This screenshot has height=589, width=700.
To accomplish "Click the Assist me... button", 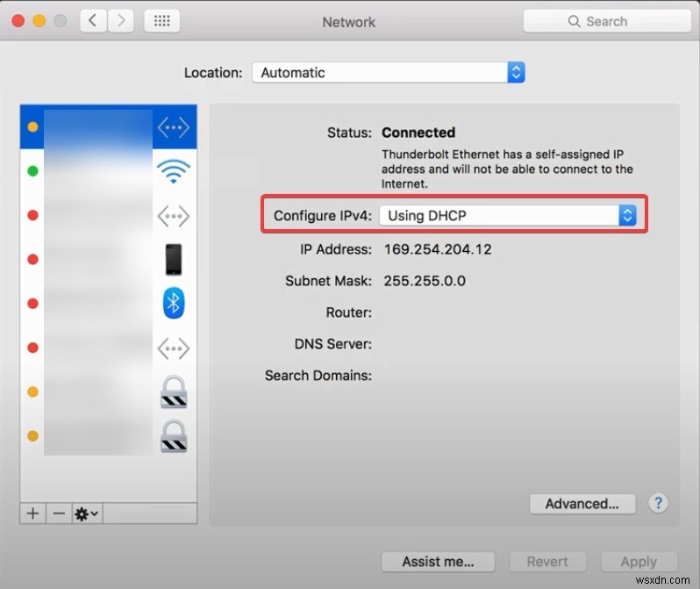I will point(438,561).
